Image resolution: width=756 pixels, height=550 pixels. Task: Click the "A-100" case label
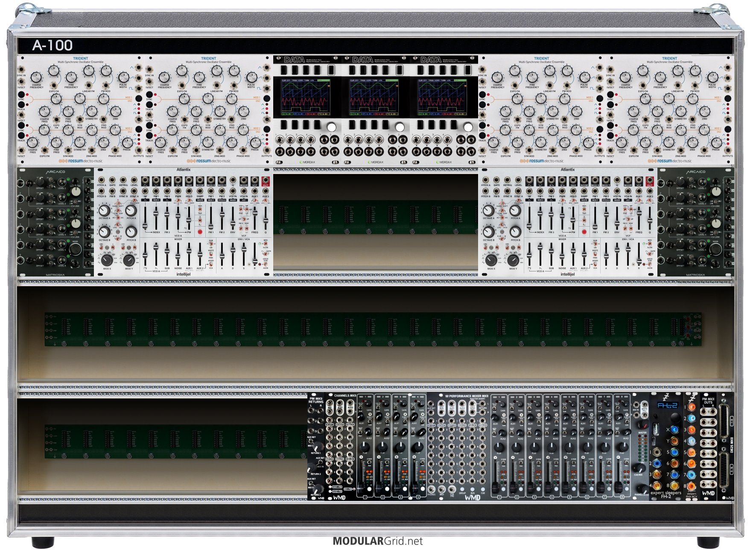point(53,45)
